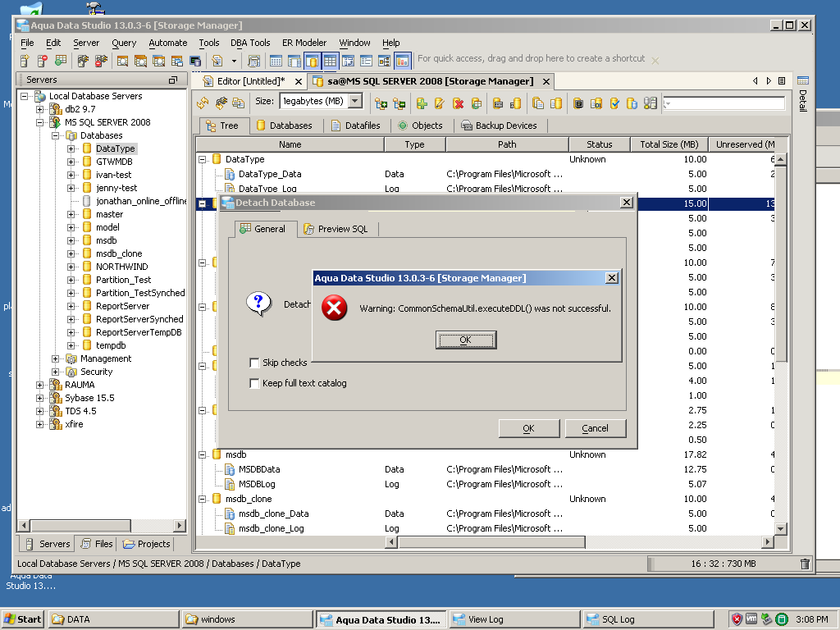This screenshot has width=840, height=630.
Task: Click the chart bars icon in main toolbar
Action: [x=402, y=61]
